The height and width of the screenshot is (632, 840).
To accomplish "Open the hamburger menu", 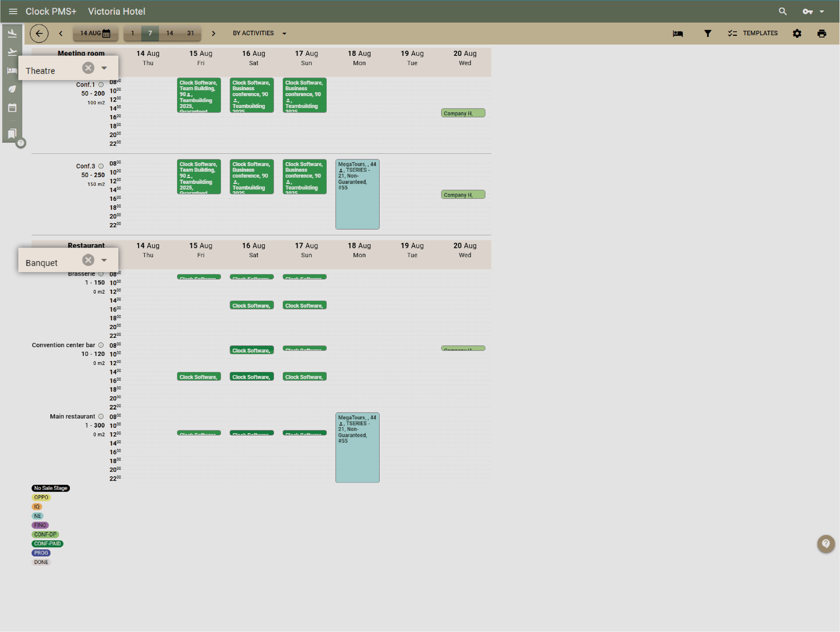I will (13, 11).
